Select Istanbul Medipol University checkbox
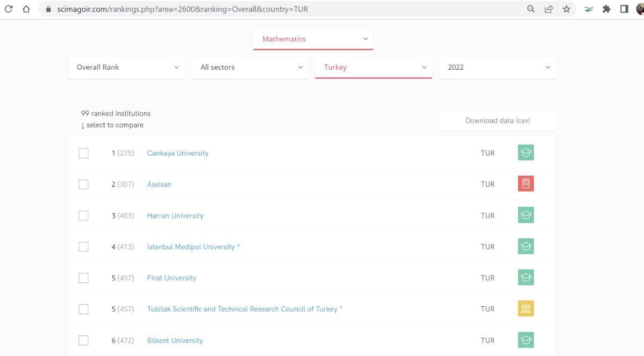Viewport: 644px width, 356px height. pyautogui.click(x=83, y=246)
